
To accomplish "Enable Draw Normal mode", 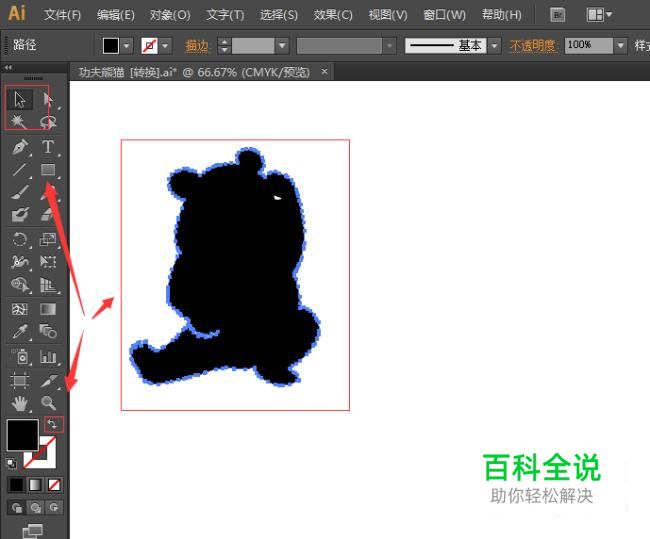I will [17, 507].
